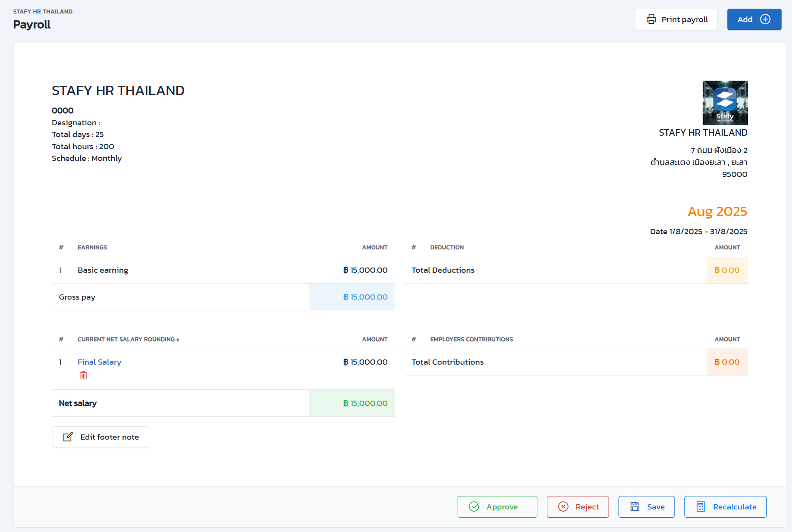
Task: Click the Stafy company logo image
Action: 725,103
